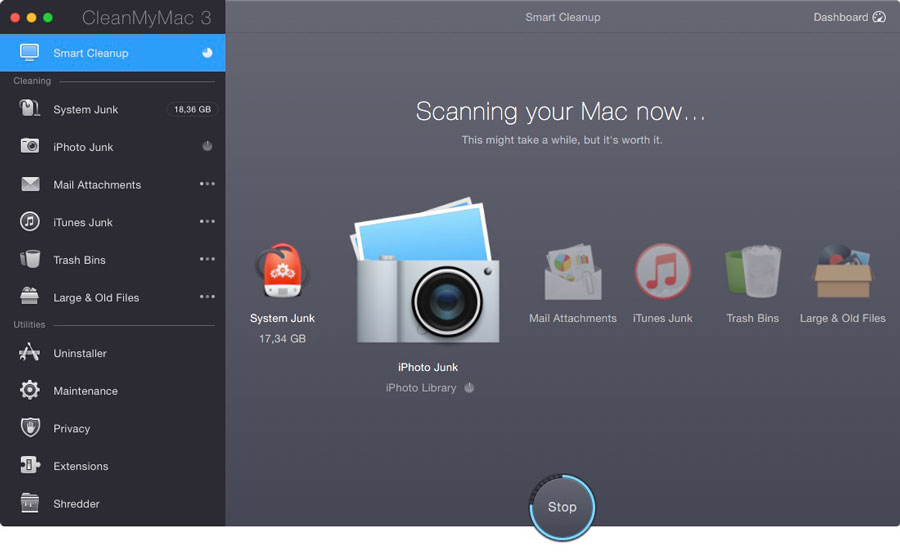
Task: Click the Shredder sidebar icon
Action: pyautogui.click(x=29, y=502)
